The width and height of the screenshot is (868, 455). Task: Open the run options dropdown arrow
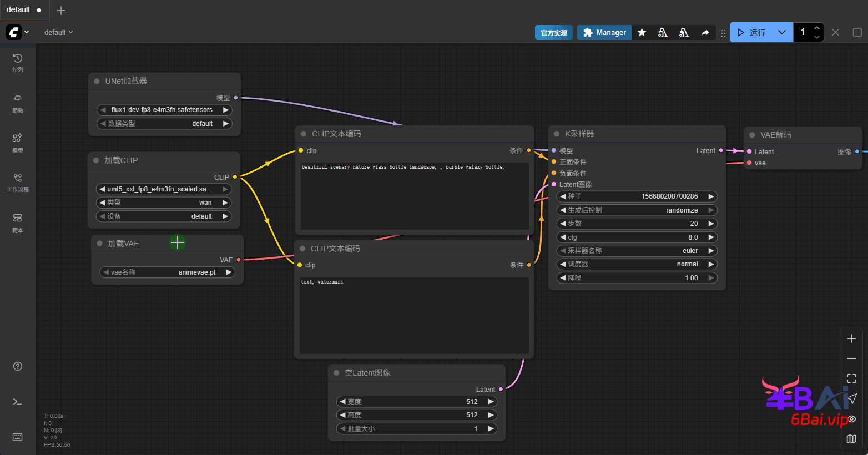pyautogui.click(x=781, y=33)
